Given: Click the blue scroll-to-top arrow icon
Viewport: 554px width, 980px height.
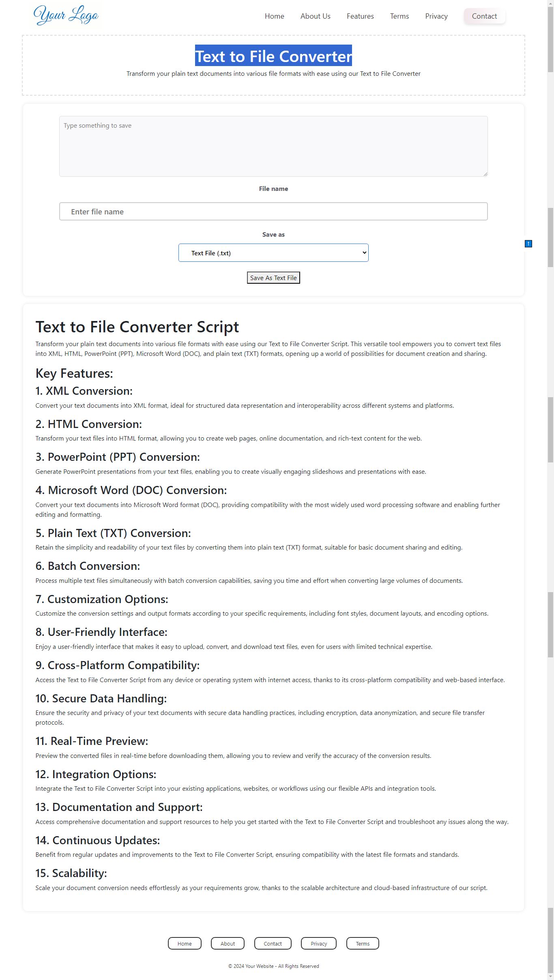Looking at the screenshot, I should 528,244.
